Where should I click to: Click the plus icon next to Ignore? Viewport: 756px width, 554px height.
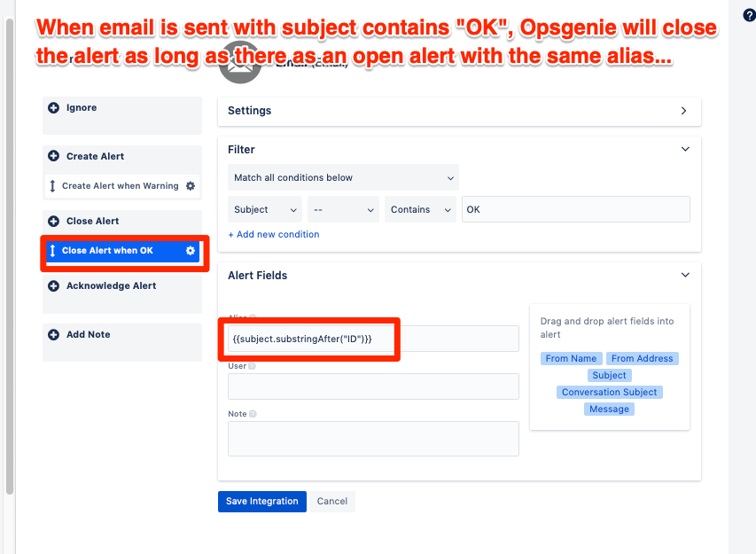point(54,107)
